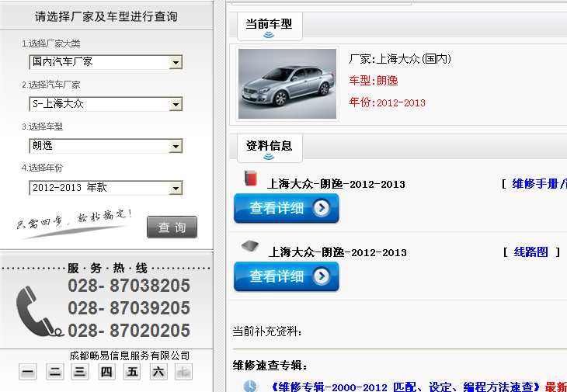Click the gray chip icon beside the 线路图 row
This screenshot has width=567, height=392.
click(x=250, y=246)
